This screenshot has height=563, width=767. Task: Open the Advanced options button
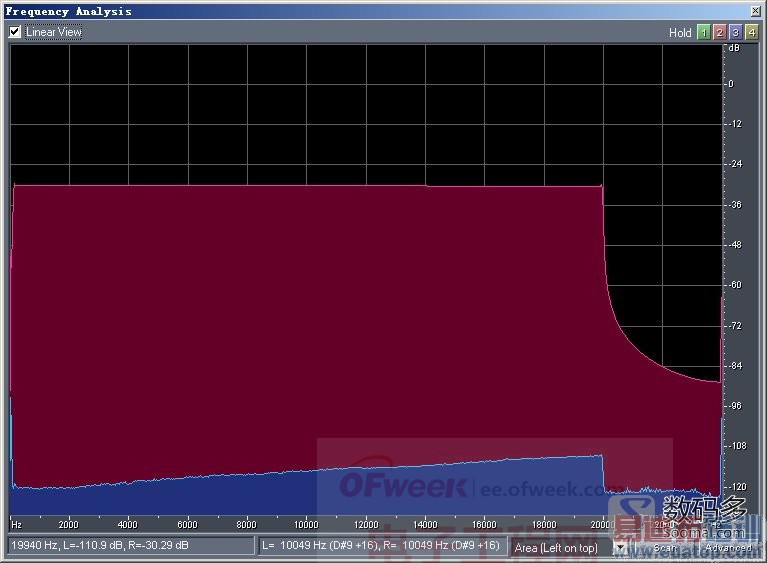click(x=728, y=548)
